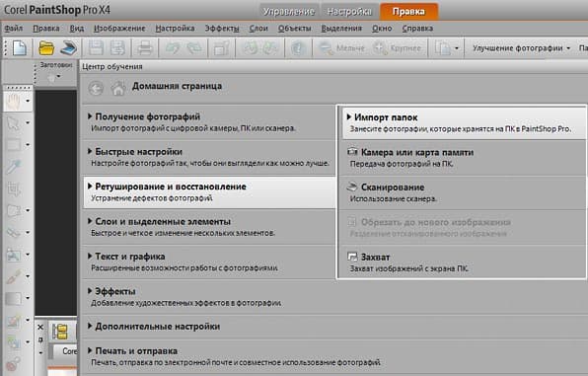Screen dimensions: 588x376
Task: Select the Paint Brush tool
Action: (14, 276)
